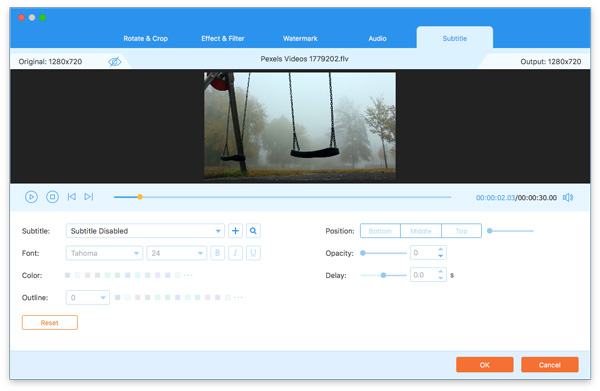Jump to the next frame
The height and width of the screenshot is (391, 600).
[88, 197]
